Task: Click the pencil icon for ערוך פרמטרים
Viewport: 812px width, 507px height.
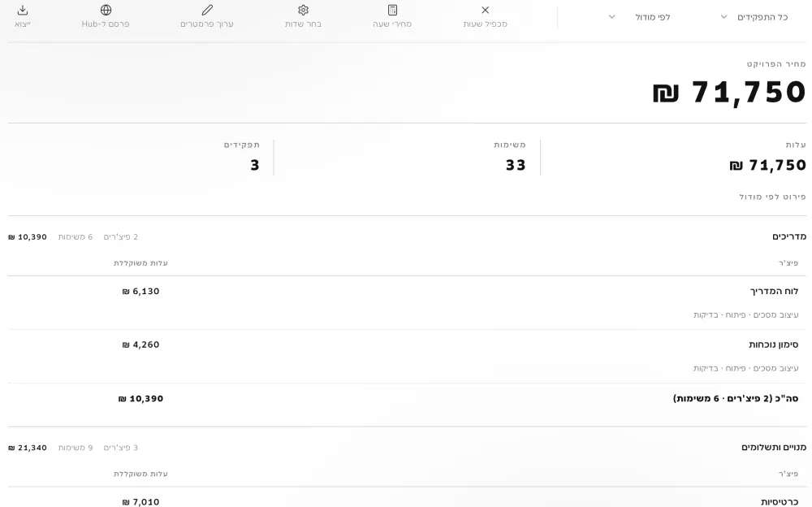Action: [207, 10]
